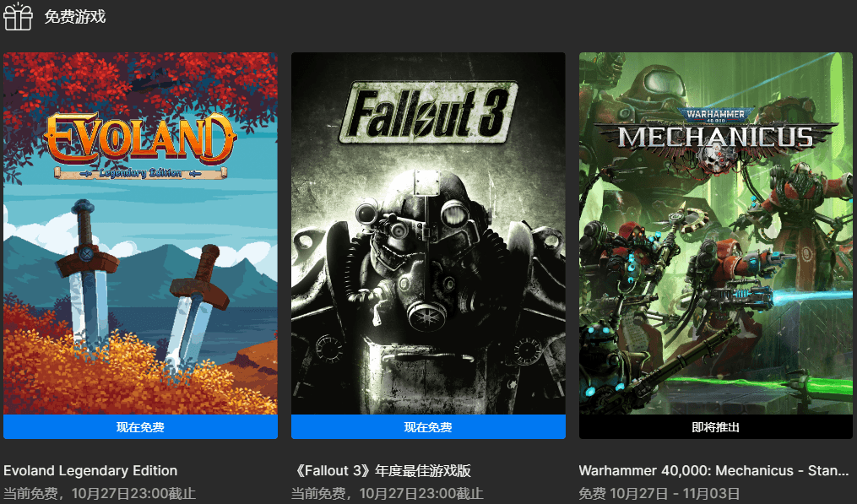Click the 现在免费 banner under Evoland
Image resolution: width=857 pixels, height=504 pixels.
140,427
